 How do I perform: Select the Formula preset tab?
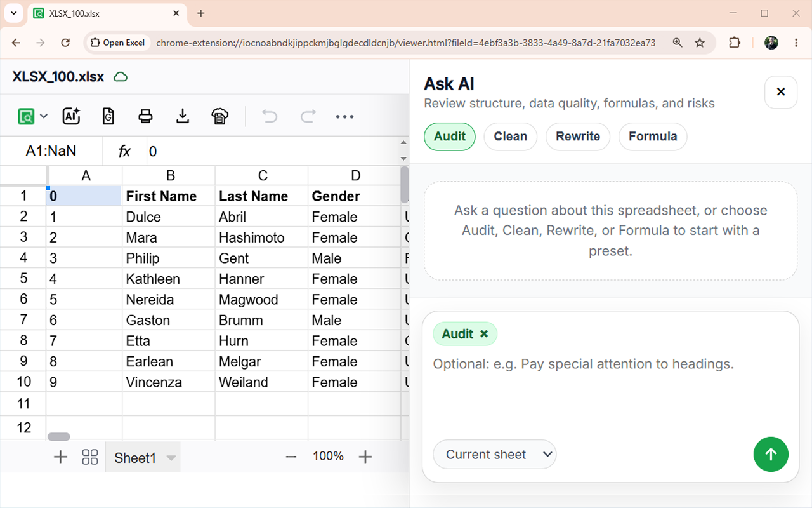[653, 137]
